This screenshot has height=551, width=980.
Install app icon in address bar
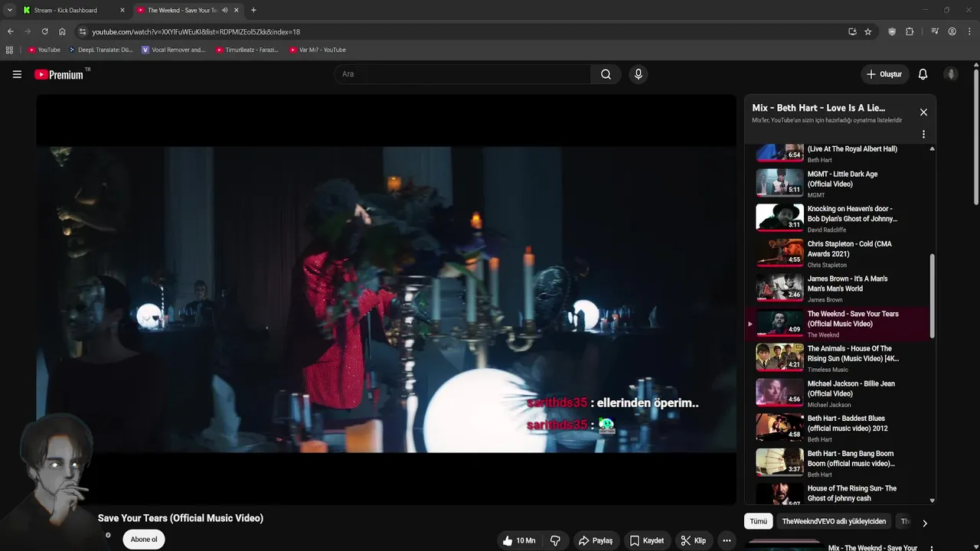(x=852, y=31)
